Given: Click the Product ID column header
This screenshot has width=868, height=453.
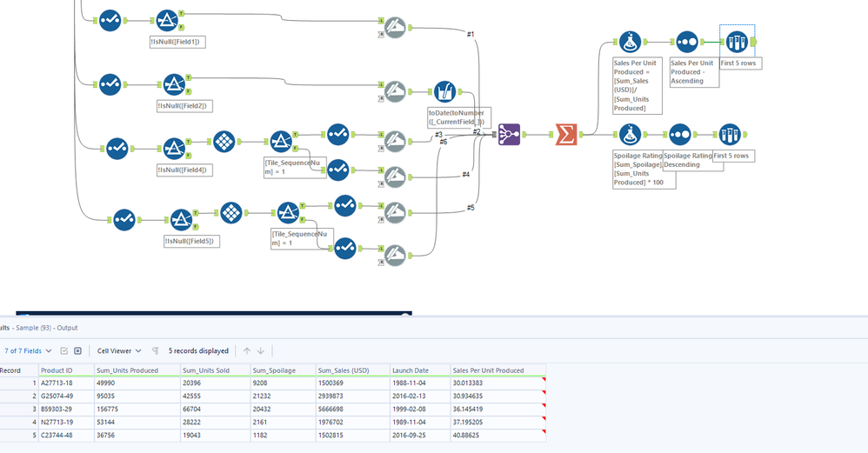Looking at the screenshot, I should tap(66, 370).
